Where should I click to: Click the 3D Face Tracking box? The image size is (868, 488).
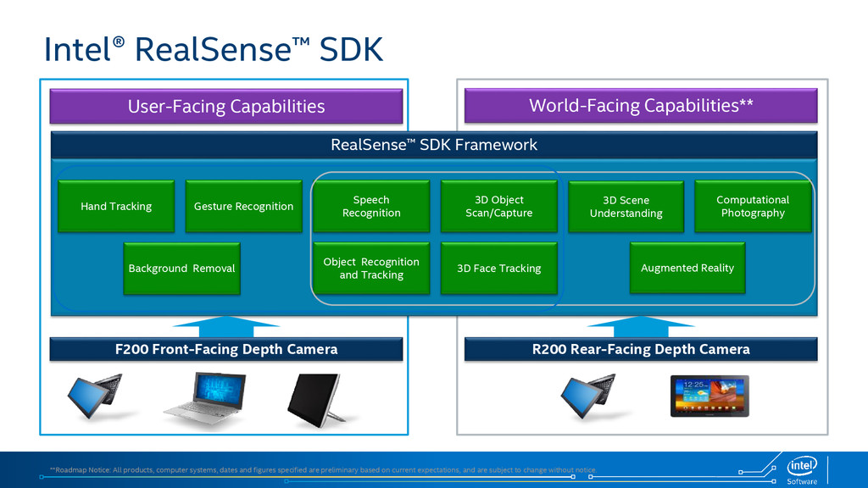click(x=498, y=269)
